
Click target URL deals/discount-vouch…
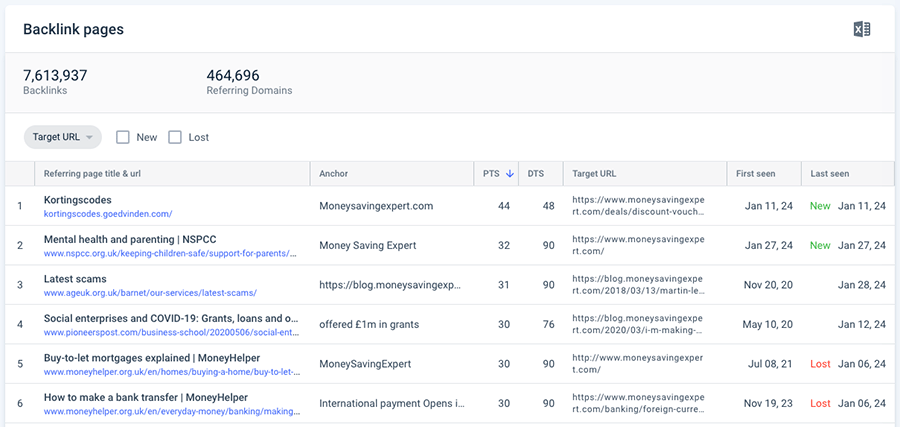(x=638, y=205)
